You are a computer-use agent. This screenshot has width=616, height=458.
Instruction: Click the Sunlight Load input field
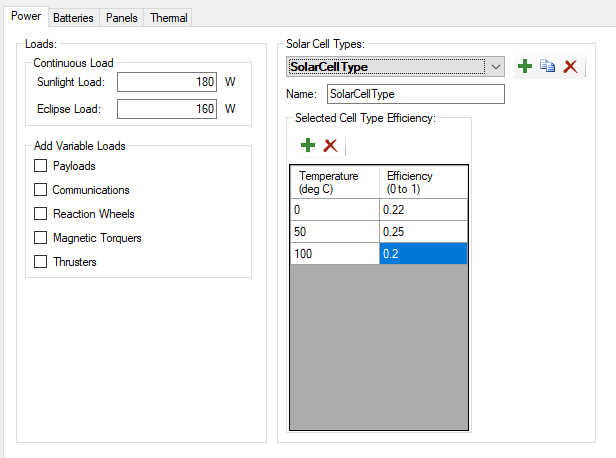pos(167,82)
